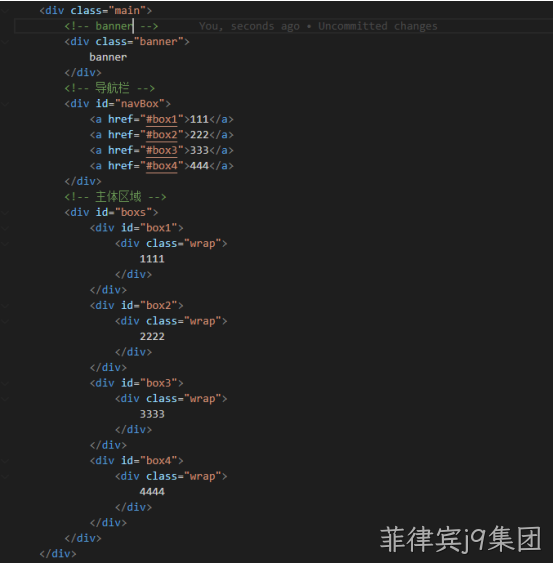
Task: Collapse the fold arrow beside div id="navBox"
Action: click(5, 104)
